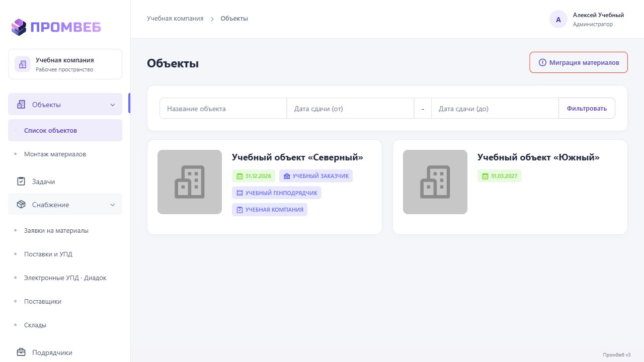Viewport: 644px width, 362px height.
Task: Open Учебный объект «Южный» title
Action: (538, 157)
